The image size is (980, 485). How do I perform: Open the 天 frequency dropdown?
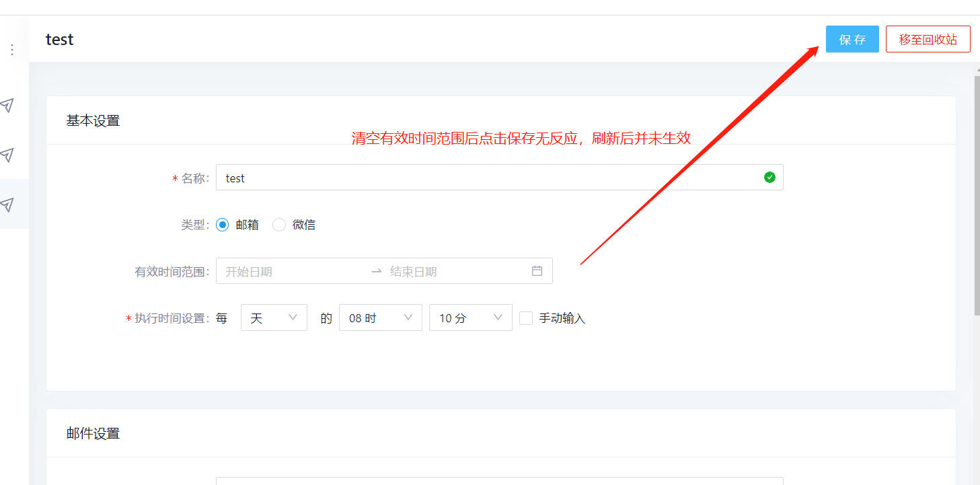click(x=274, y=318)
